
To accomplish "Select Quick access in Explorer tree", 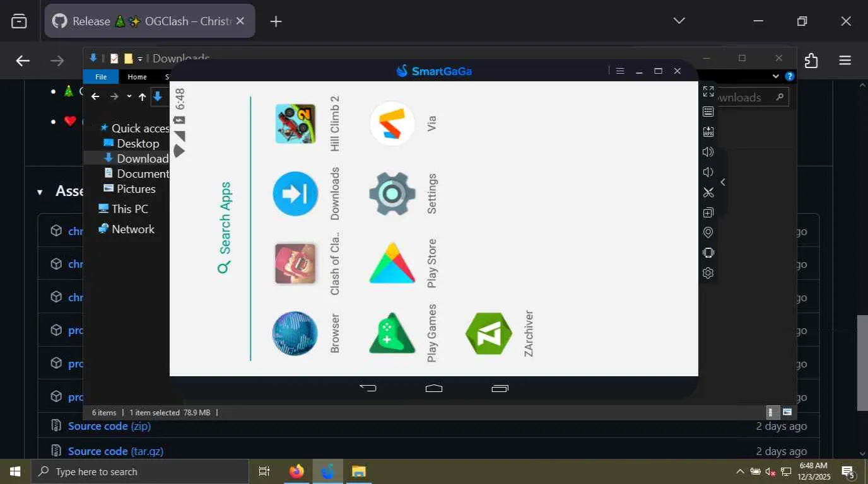I will tap(135, 128).
